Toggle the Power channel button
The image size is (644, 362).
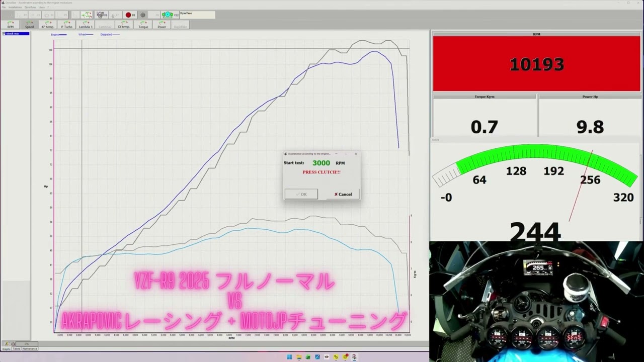tap(162, 25)
